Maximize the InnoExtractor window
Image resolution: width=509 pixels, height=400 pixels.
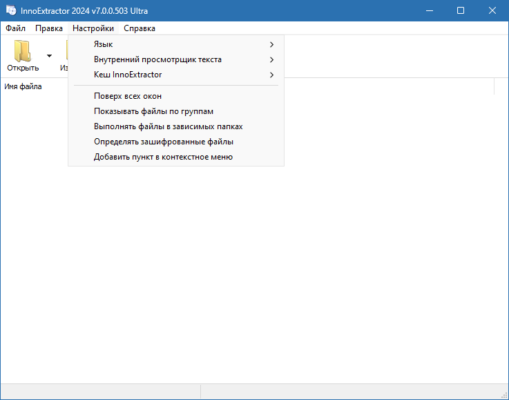[460, 11]
